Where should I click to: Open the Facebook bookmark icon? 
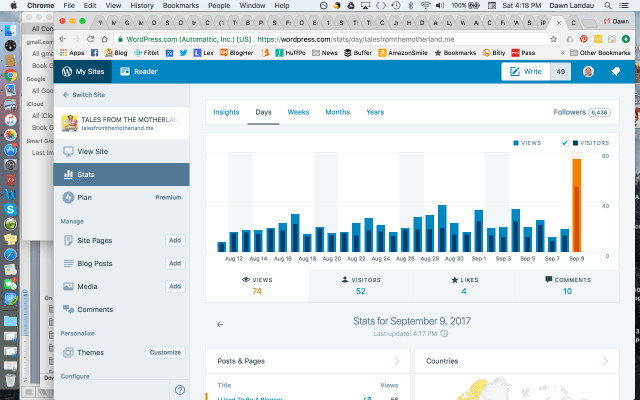tap(94, 53)
